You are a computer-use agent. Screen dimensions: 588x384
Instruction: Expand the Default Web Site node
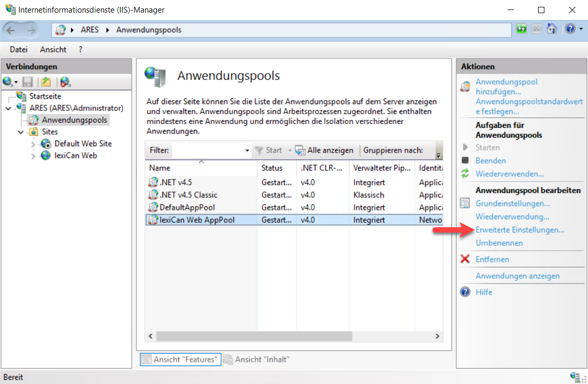[33, 144]
